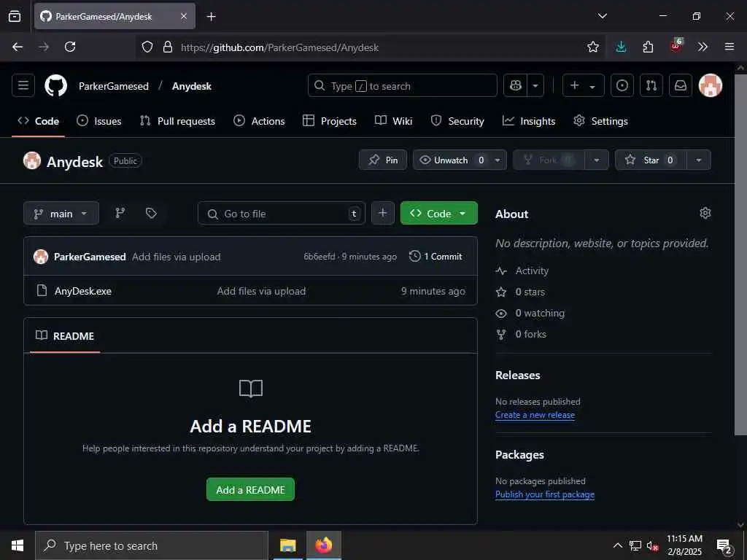Open Windows Start menu
The image size is (747, 560).
[x=18, y=545]
